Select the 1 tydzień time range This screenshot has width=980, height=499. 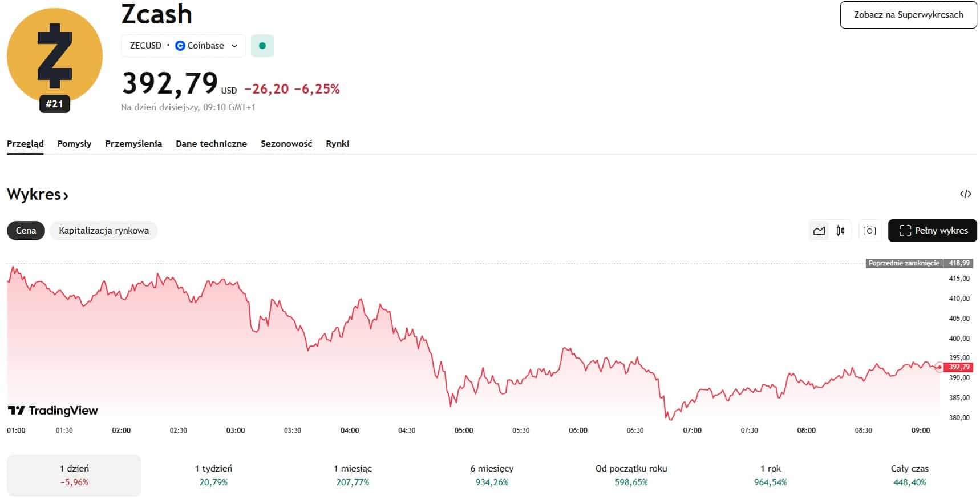point(213,475)
